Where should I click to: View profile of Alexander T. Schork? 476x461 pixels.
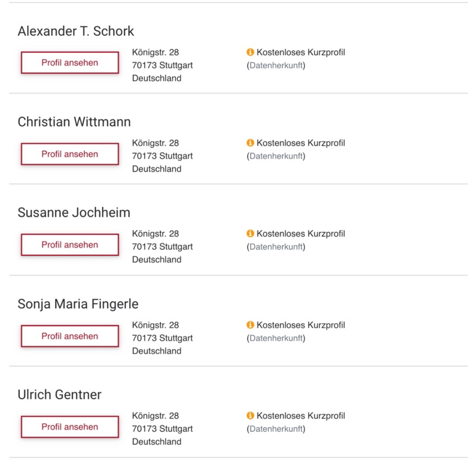(x=70, y=63)
